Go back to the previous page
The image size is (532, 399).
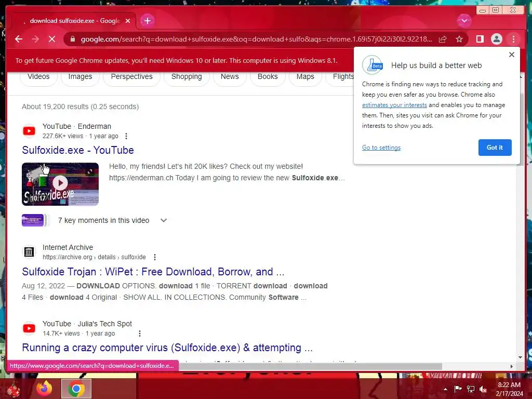pyautogui.click(x=19, y=39)
